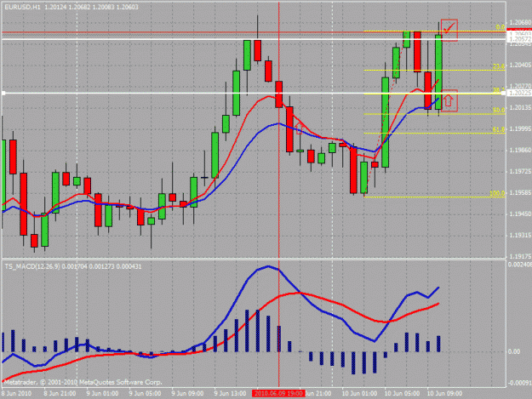
Task: Click the 1.19450 price scale label
Action: click(x=520, y=214)
